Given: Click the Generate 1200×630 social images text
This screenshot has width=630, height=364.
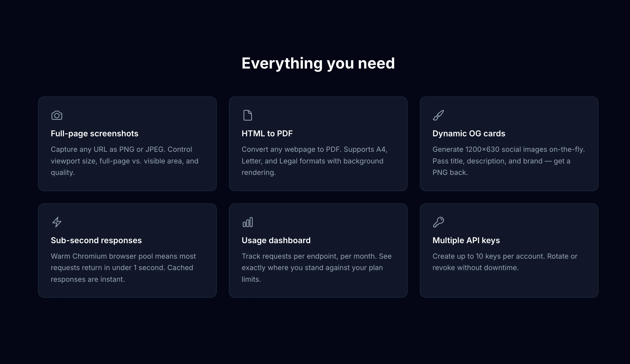Looking at the screenshot, I should 508,161.
